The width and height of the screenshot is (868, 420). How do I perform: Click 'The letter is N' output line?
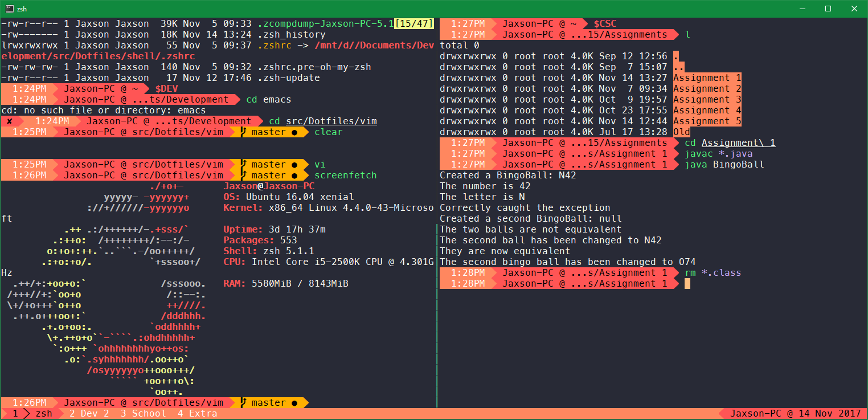coord(482,197)
